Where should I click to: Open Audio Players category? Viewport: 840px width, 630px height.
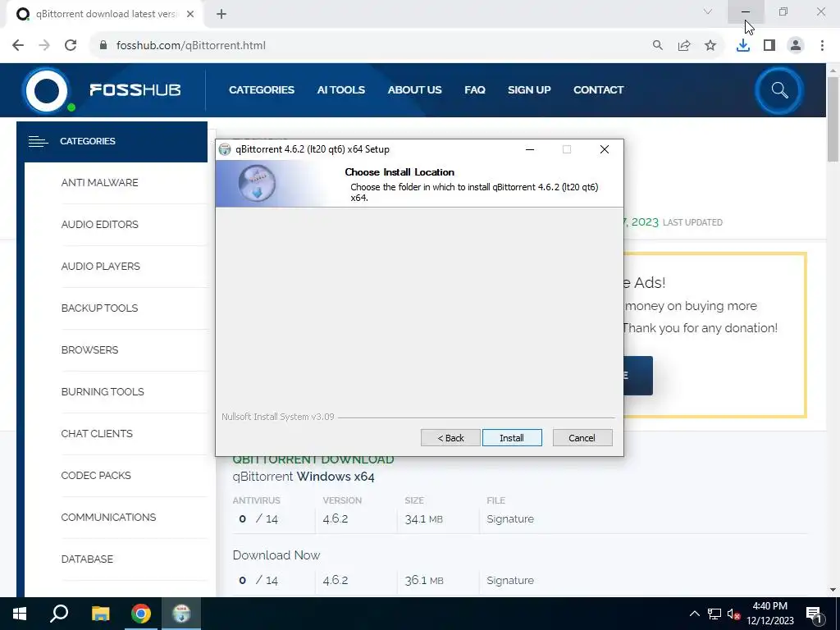coord(101,267)
